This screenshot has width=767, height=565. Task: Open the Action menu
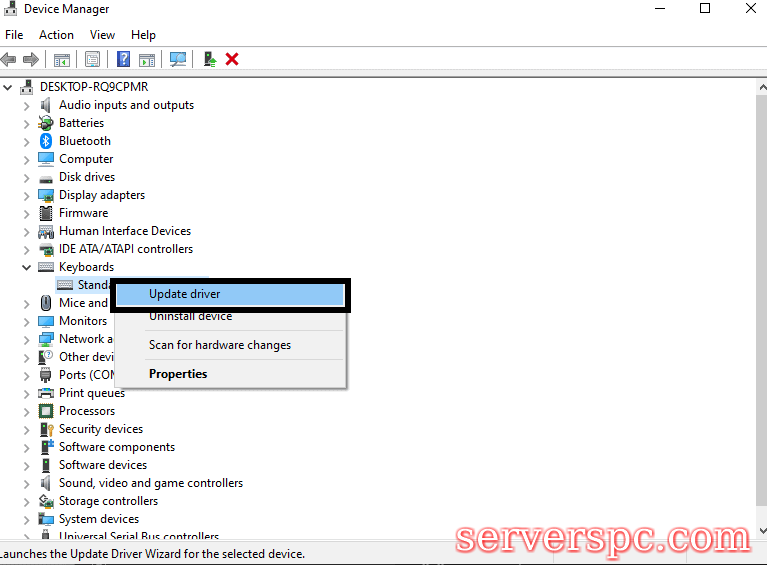56,35
